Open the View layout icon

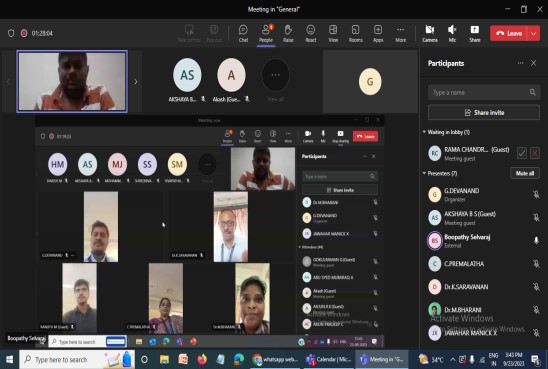click(333, 33)
